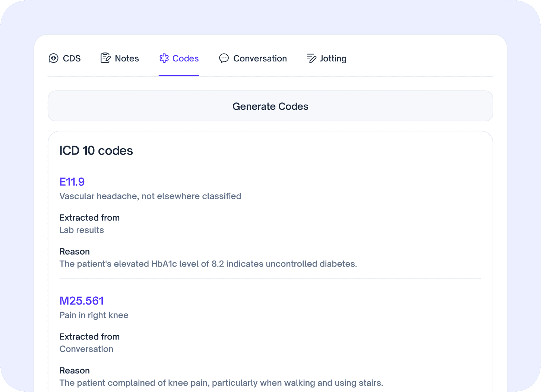Switch to the Notes tab
Image resolution: width=541 pixels, height=392 pixels.
(120, 58)
